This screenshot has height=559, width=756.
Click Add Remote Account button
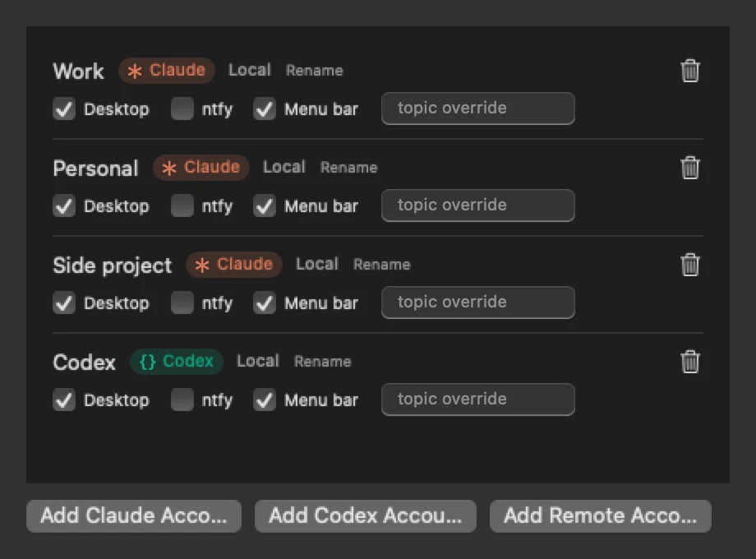point(601,516)
